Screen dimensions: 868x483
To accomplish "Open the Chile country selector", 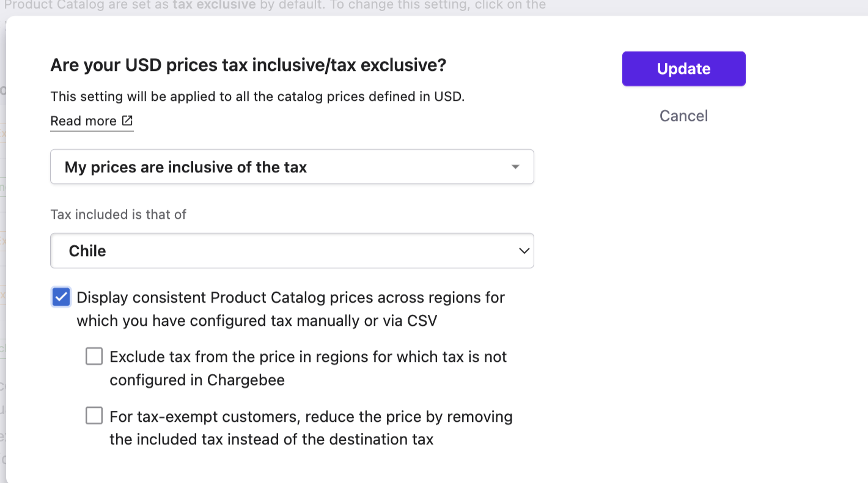I will [x=292, y=251].
